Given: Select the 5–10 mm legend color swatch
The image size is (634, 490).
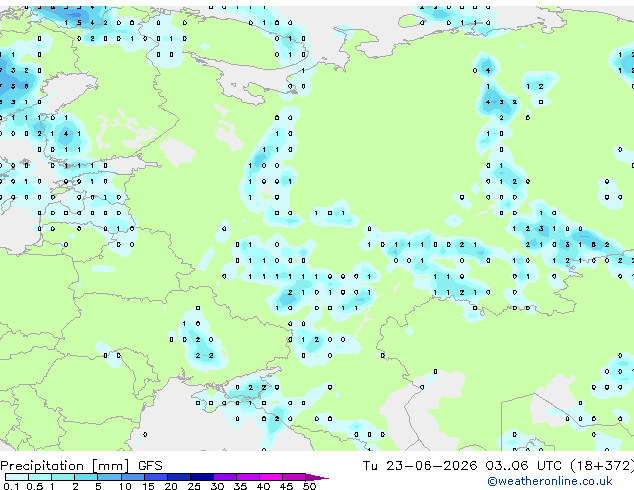Looking at the screenshot, I should click(x=109, y=477).
